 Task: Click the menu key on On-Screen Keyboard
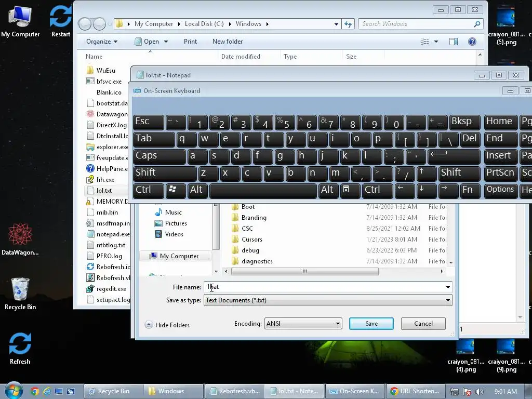click(x=350, y=190)
